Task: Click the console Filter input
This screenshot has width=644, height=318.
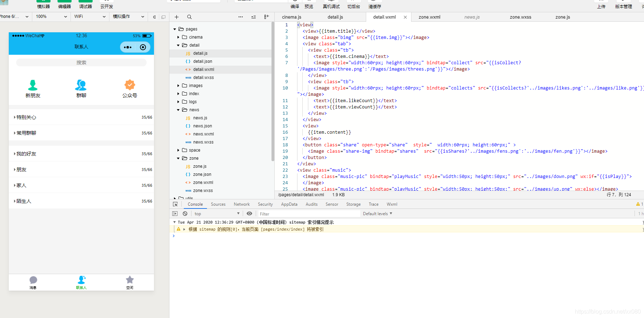Action: [x=309, y=214]
